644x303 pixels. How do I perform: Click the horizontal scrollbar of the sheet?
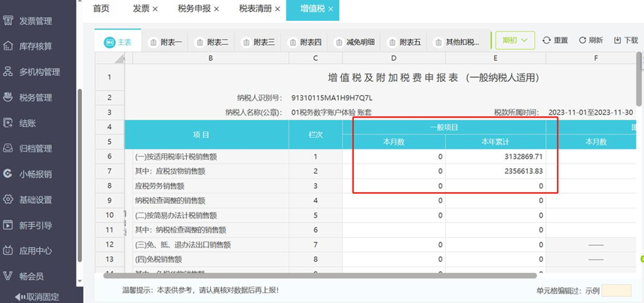coord(319,275)
